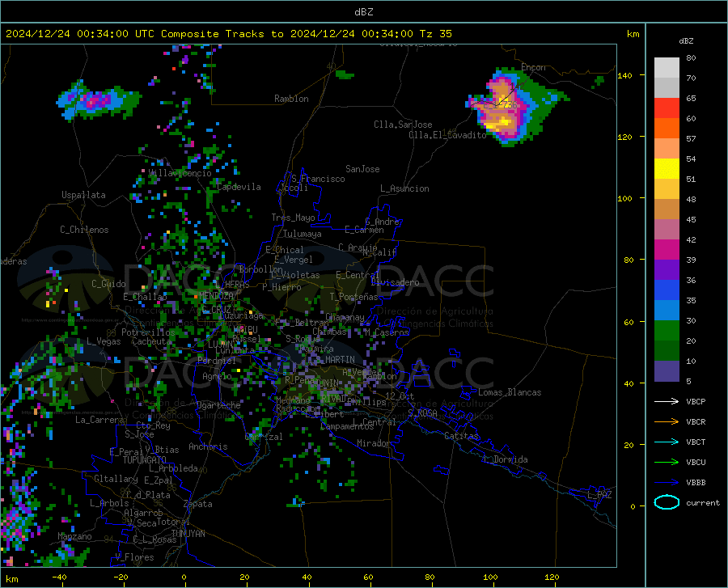Click the L_Asuncion place label
Image resolution: width=728 pixels, height=588 pixels.
[404, 188]
